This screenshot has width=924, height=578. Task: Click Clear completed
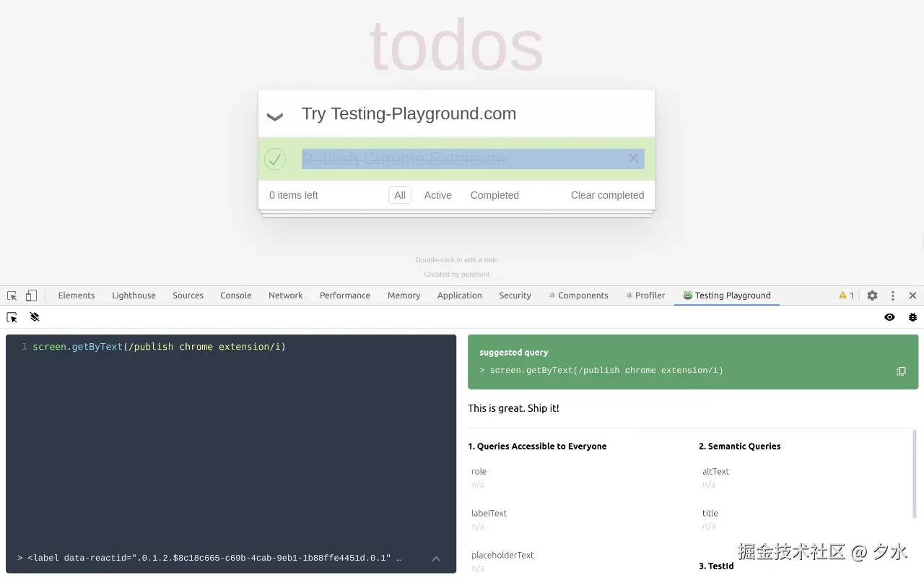(607, 195)
